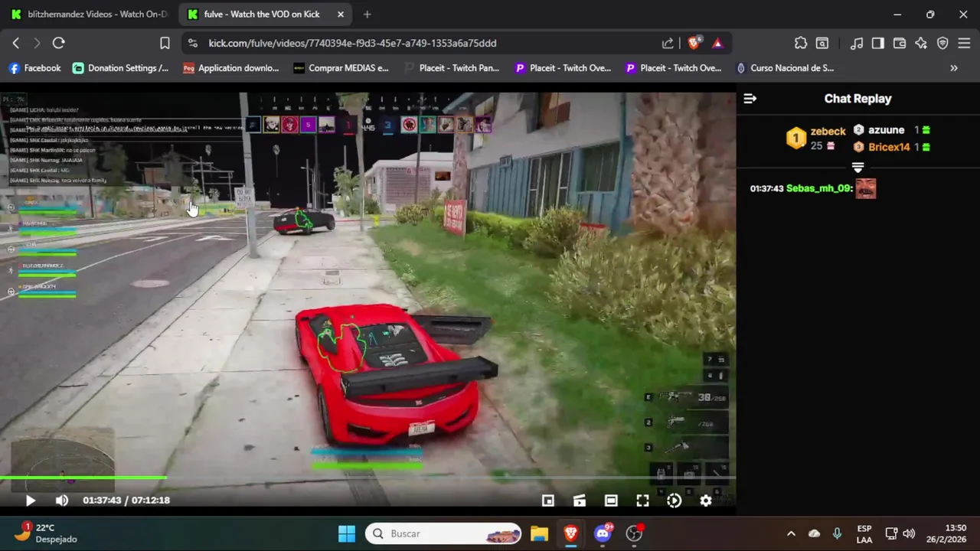
Task: Show hidden system tray icons
Action: pos(791,533)
